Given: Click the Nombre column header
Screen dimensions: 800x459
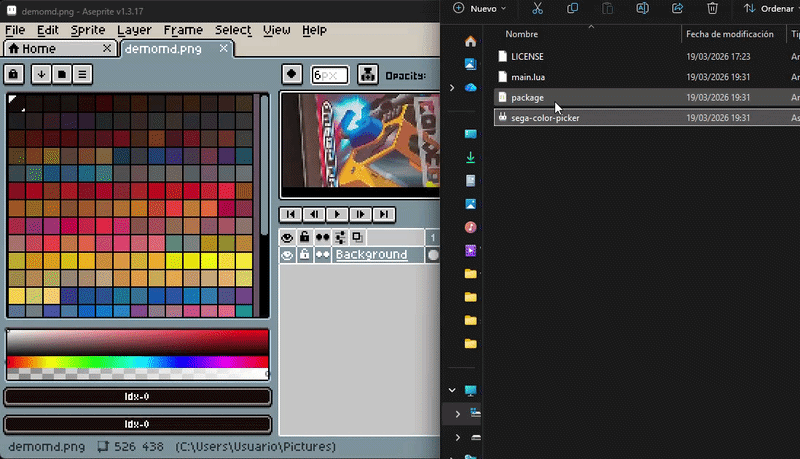Looking at the screenshot, I should coord(522,34).
